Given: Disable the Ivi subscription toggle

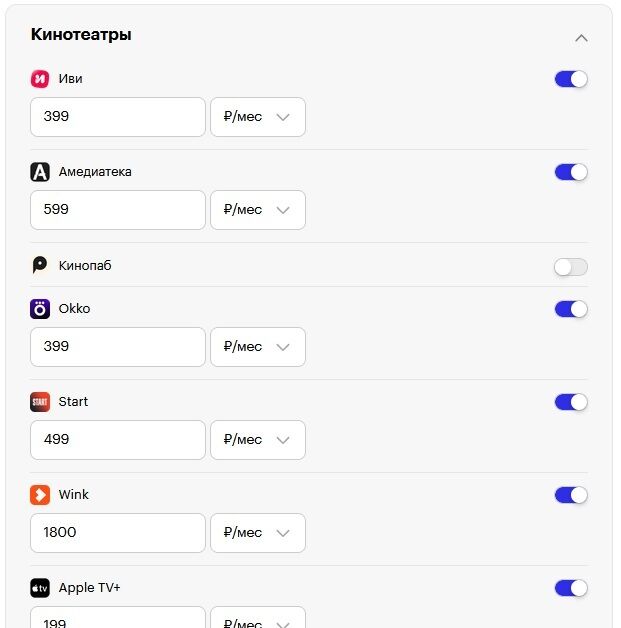Looking at the screenshot, I should pyautogui.click(x=571, y=79).
